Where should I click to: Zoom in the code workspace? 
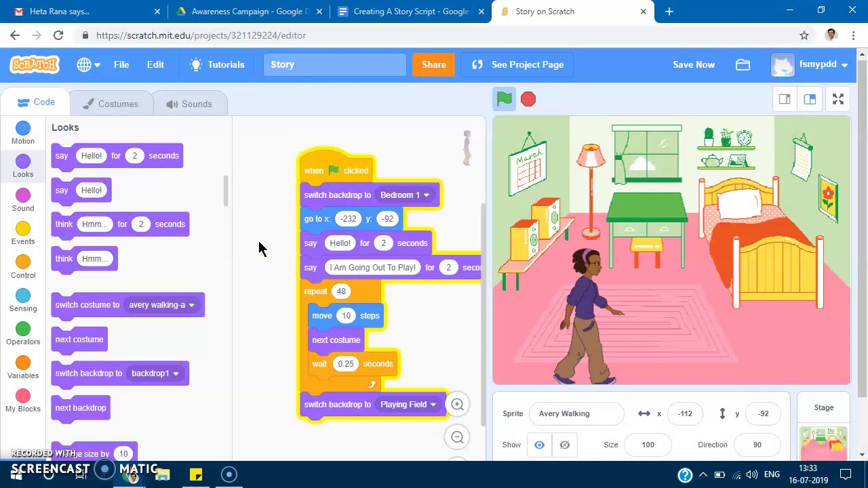pyautogui.click(x=457, y=405)
